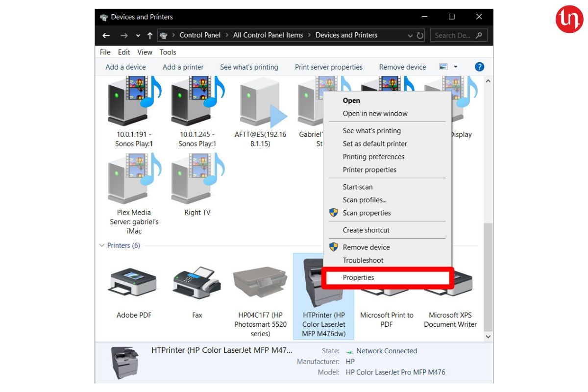Image resolution: width=588 pixels, height=392 pixels.
Task: Click the Microsoft XPS Document Writer label
Action: pyautogui.click(x=450, y=319)
